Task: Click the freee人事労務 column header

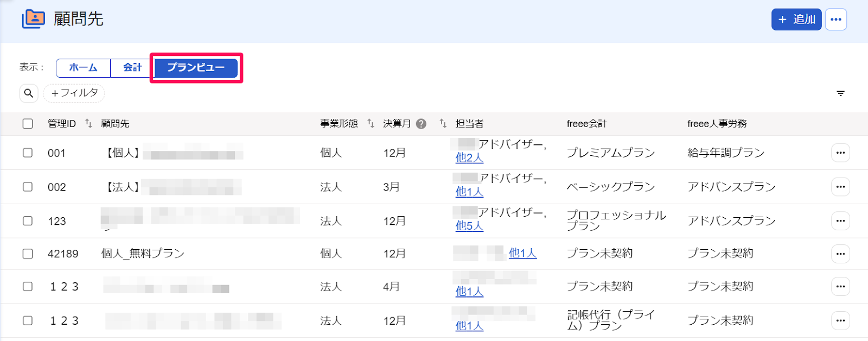Action: click(717, 124)
